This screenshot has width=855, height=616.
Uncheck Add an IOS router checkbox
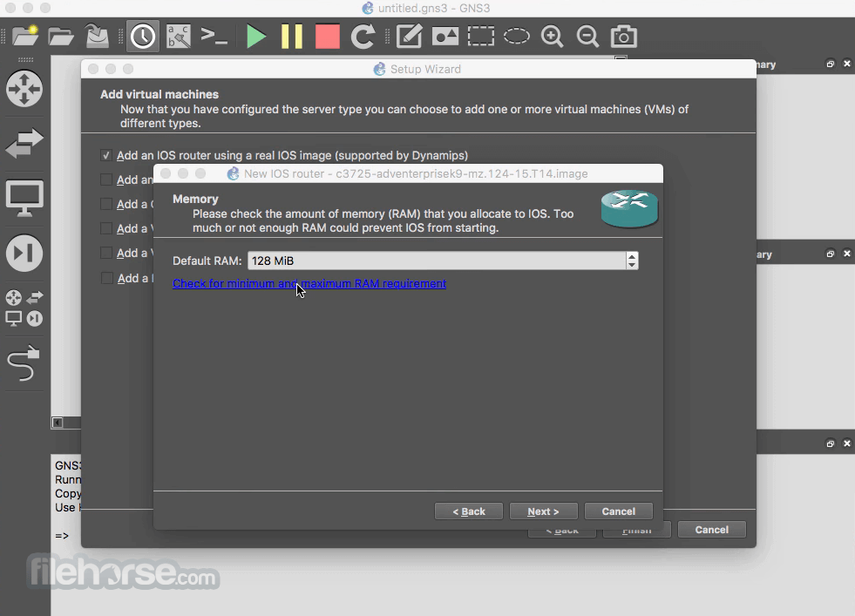coord(106,155)
